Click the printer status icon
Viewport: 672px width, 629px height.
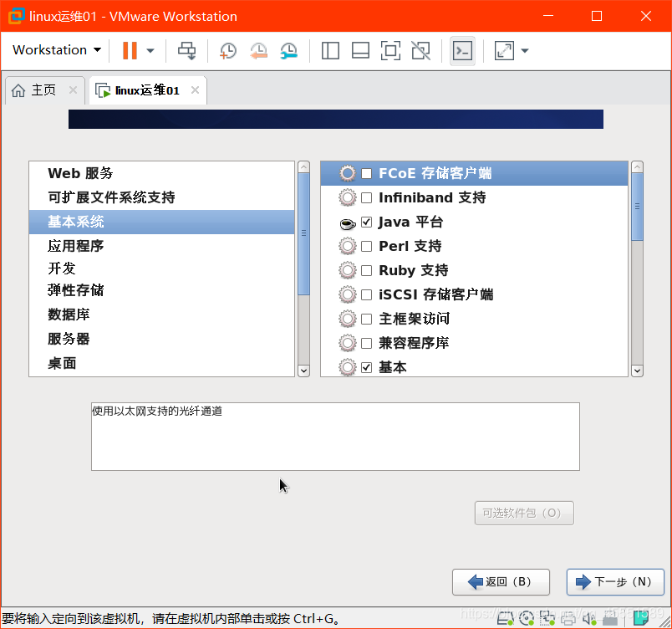pyautogui.click(x=568, y=618)
